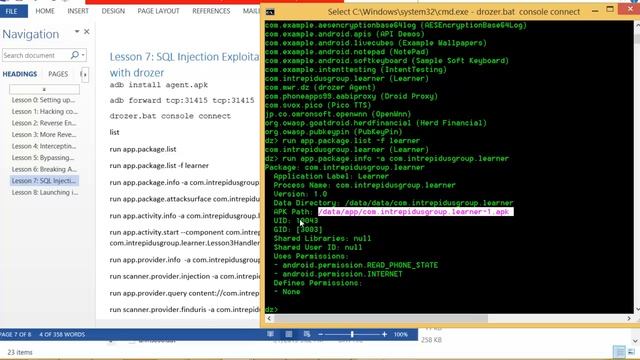Click the highlighted APK Path in console
The width and height of the screenshot is (640, 360).
416,212
